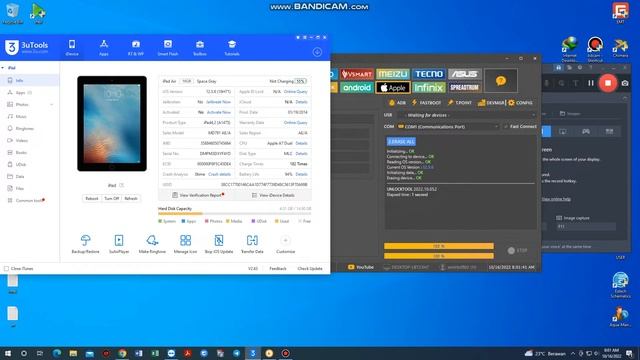The width and height of the screenshot is (640, 360).
Task: Select the Vsmart brand in UnlockTool
Action: tap(357, 74)
